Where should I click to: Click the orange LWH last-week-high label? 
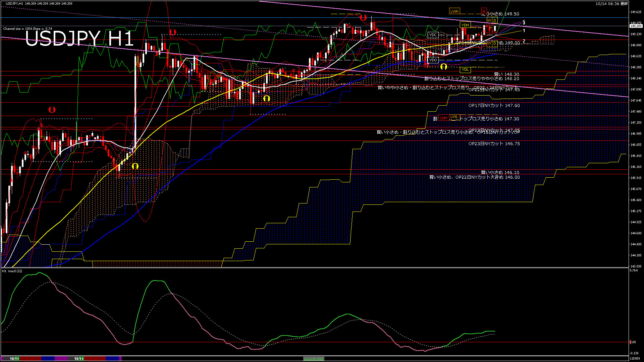[x=454, y=11]
